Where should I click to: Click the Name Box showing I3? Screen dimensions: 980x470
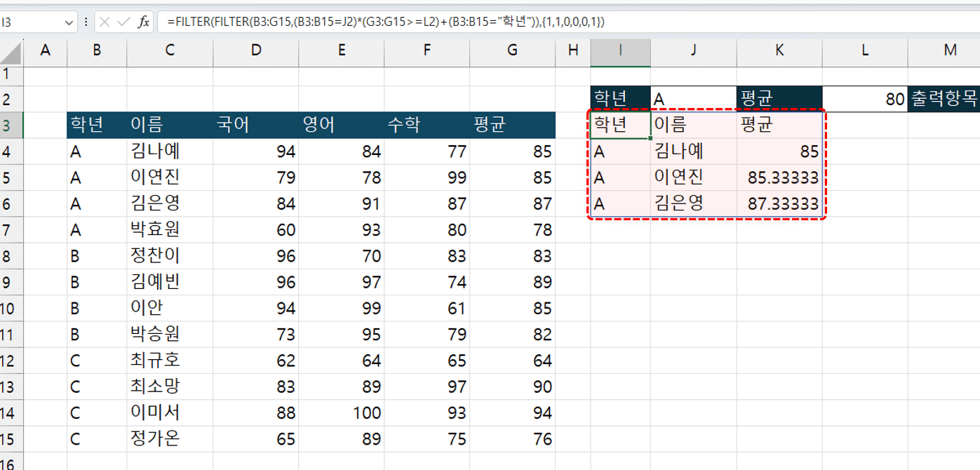point(32,22)
